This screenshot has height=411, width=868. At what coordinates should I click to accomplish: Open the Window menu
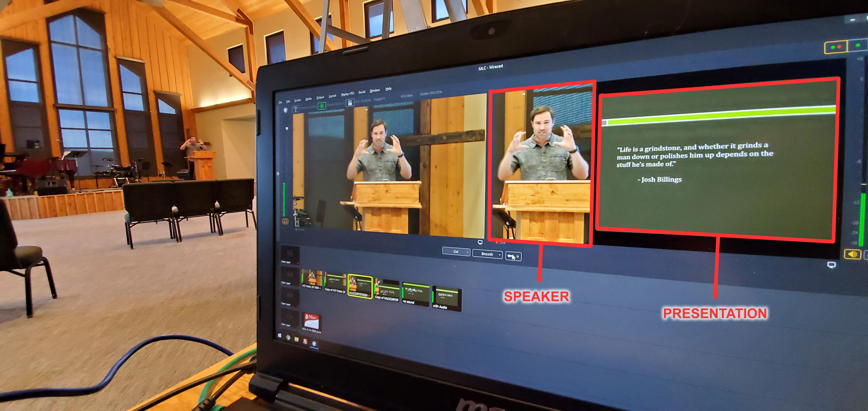click(x=375, y=90)
